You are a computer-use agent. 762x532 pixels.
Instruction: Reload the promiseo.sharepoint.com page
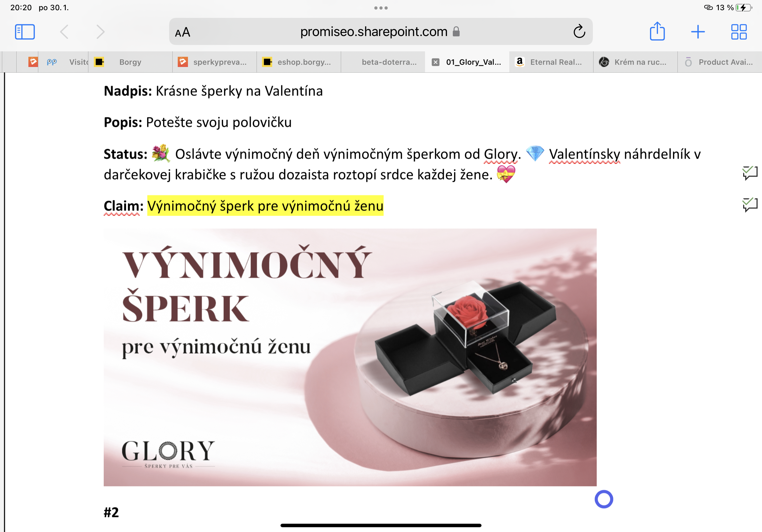[579, 32]
